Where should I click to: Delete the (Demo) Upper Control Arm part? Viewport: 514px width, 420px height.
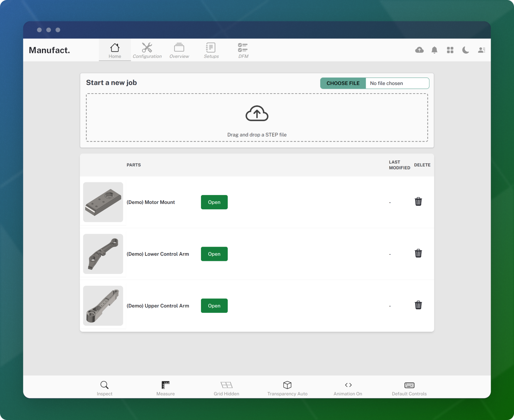click(x=418, y=305)
